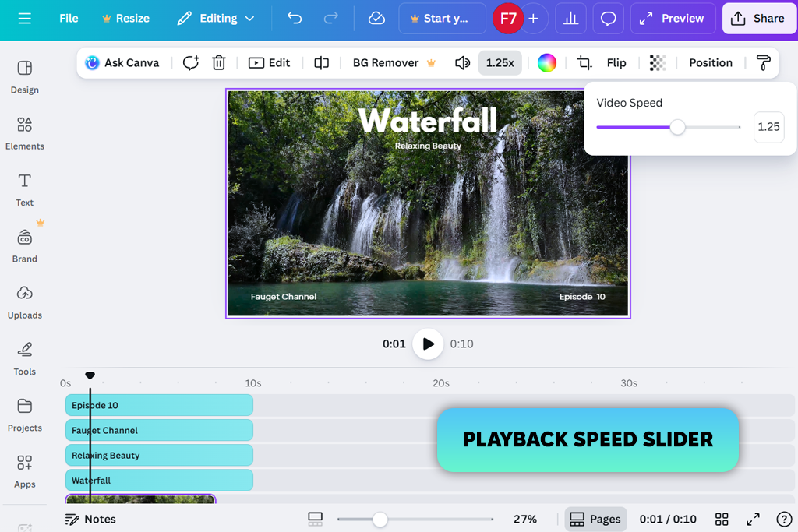Select the Relaxing Beauty subtitle on canvas
Viewport: 798px width, 532px height.
[428, 146]
